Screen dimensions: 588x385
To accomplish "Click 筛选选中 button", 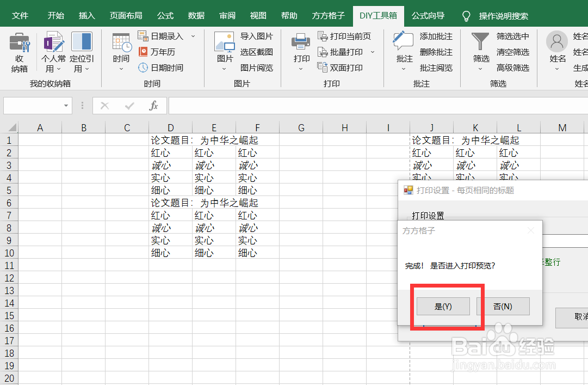I will pyautogui.click(x=513, y=36).
